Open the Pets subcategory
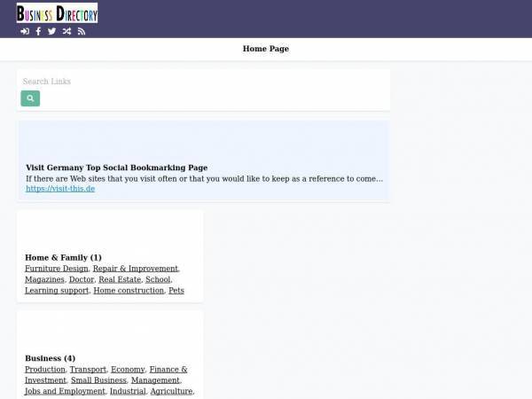This screenshot has height=399, width=532. [176, 291]
